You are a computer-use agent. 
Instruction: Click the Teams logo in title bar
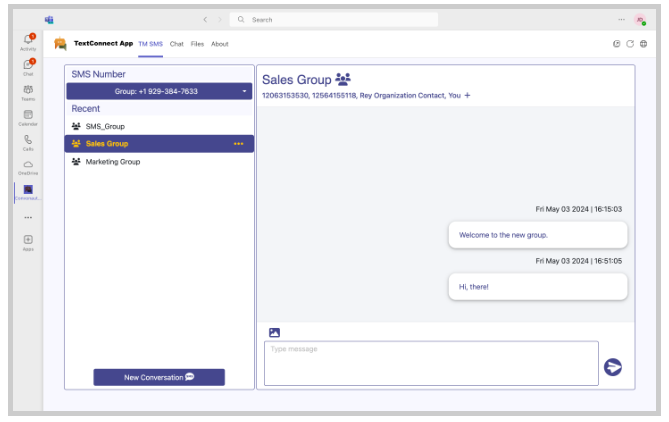coord(49,20)
